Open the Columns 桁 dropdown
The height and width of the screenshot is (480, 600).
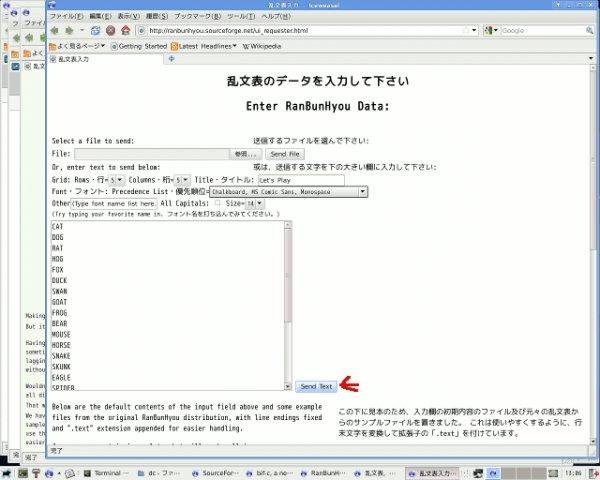coord(182,180)
